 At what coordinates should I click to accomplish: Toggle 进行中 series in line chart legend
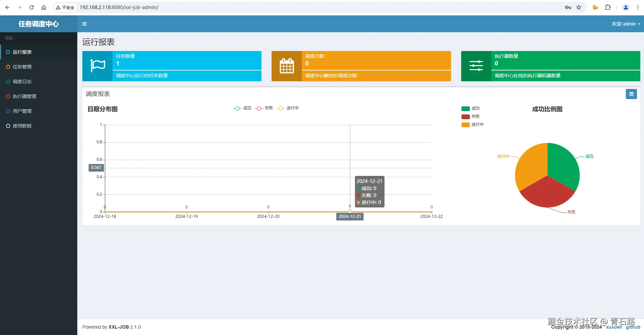click(x=288, y=108)
